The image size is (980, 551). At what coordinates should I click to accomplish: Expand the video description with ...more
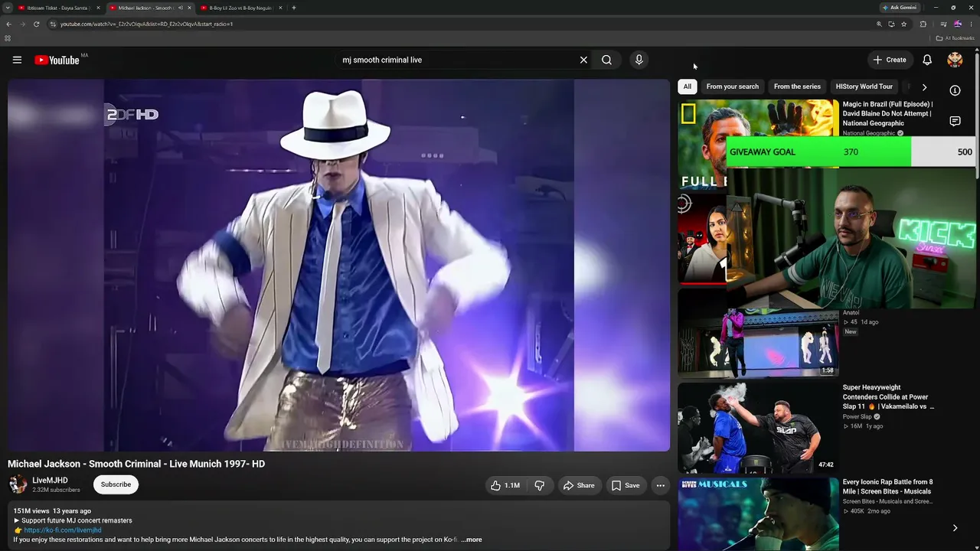click(472, 540)
